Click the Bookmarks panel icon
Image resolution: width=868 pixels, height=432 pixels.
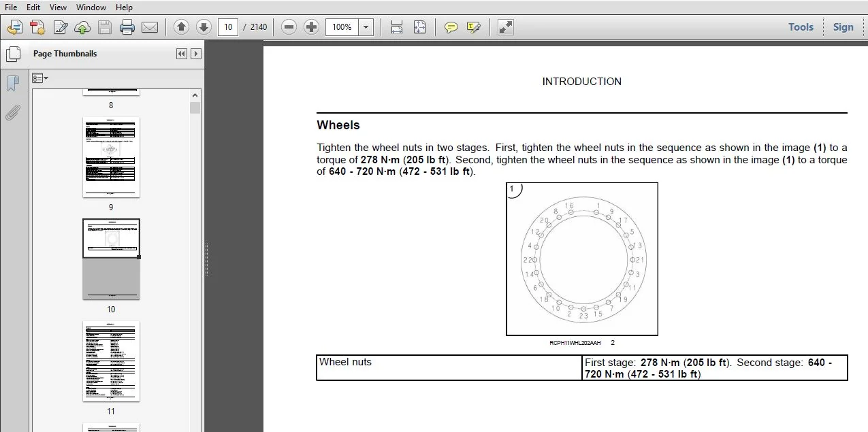[x=13, y=84]
